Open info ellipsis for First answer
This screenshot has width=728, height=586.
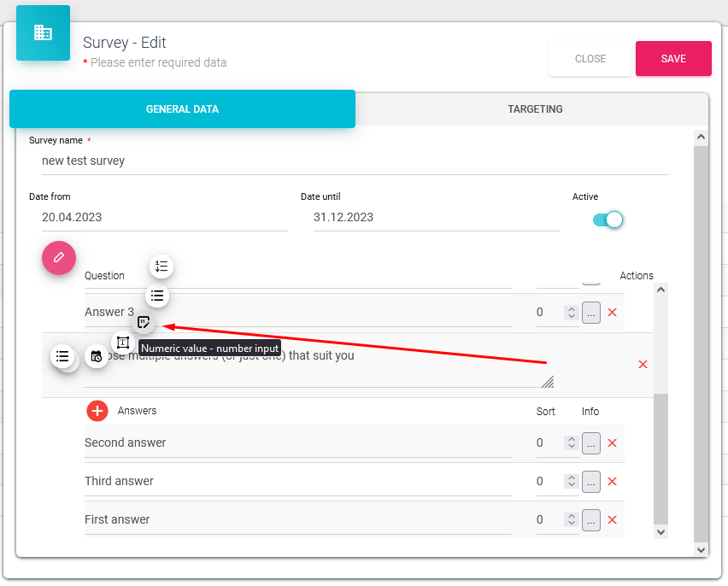[x=591, y=519]
